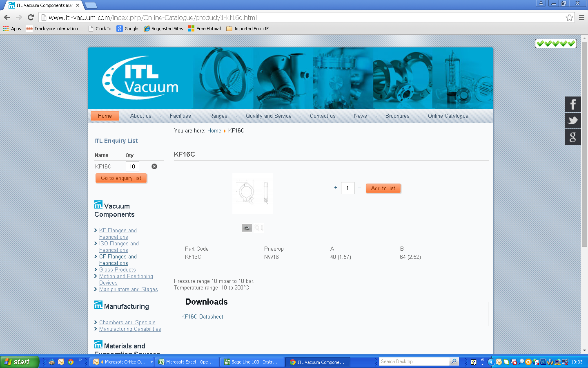This screenshot has height=368, width=588.
Task: Expand hidden system tray icons arrow
Action: [491, 362]
